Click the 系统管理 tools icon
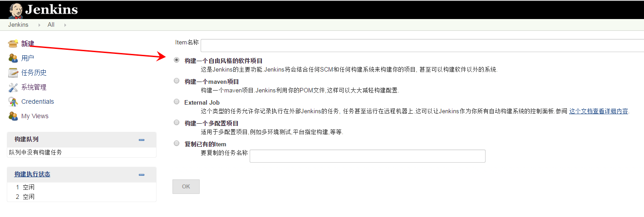This screenshot has width=644, height=217. (13, 87)
